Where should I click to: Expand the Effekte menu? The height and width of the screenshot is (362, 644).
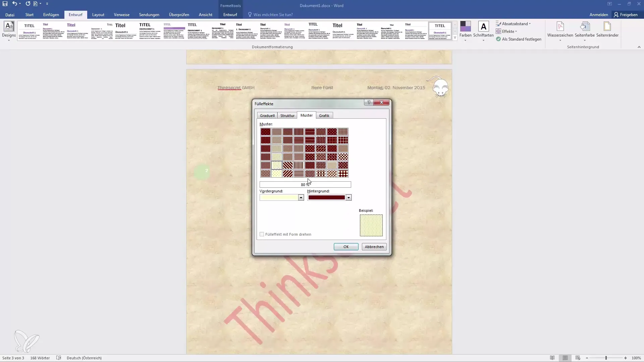(506, 32)
